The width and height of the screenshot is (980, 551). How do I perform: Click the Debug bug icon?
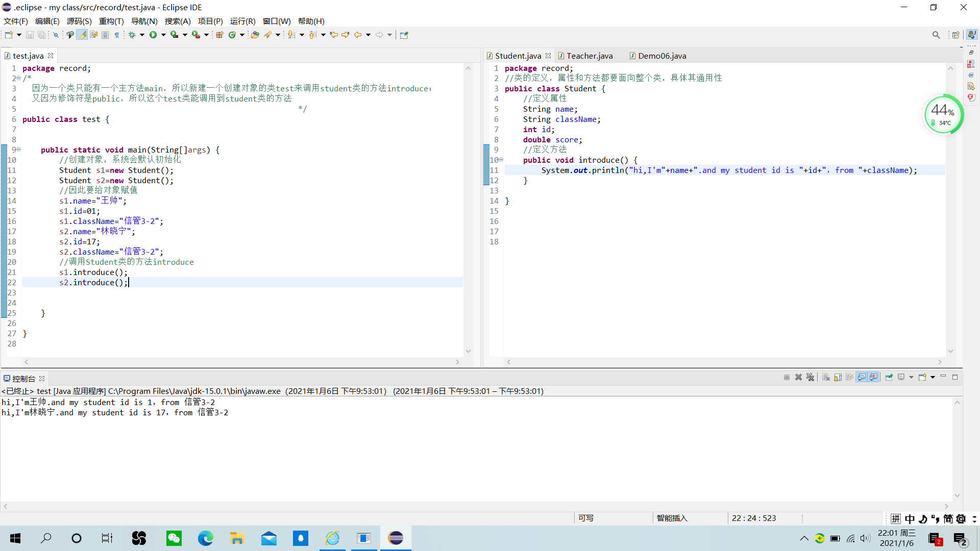(132, 35)
